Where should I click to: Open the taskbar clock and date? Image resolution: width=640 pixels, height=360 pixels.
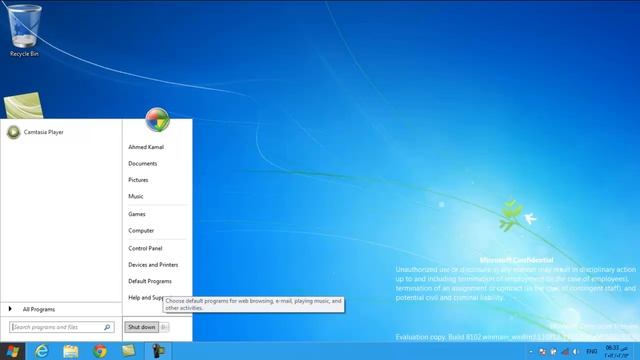click(x=617, y=351)
